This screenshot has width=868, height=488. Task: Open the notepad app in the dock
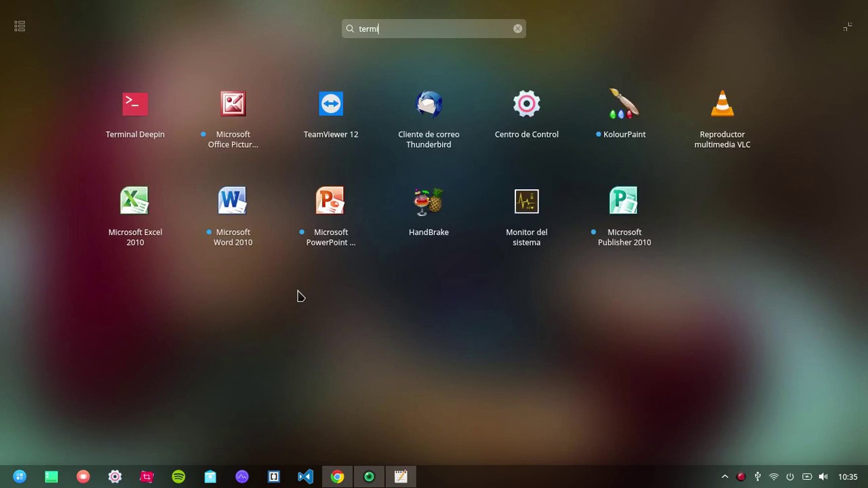401,477
